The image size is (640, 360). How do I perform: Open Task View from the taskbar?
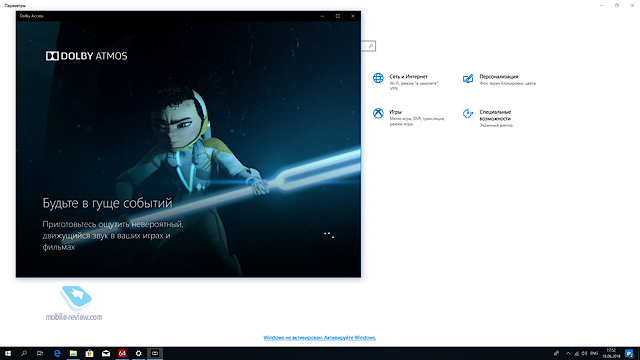pyautogui.click(x=40, y=353)
